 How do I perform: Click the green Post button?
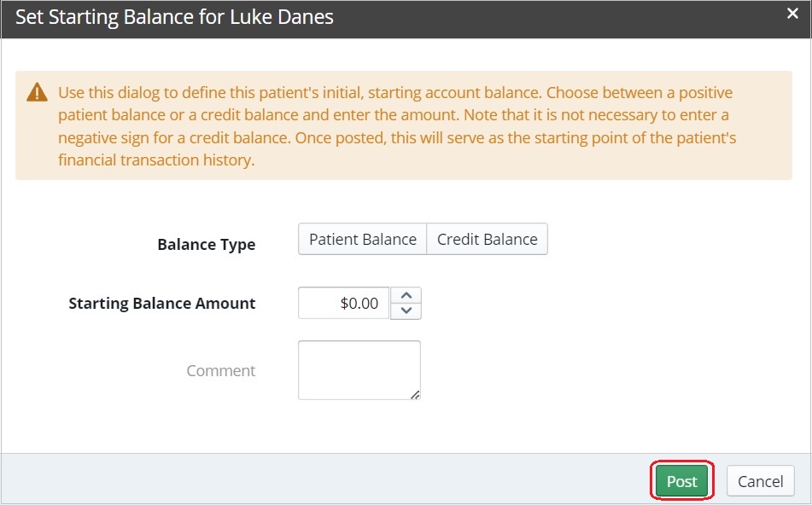(x=681, y=480)
